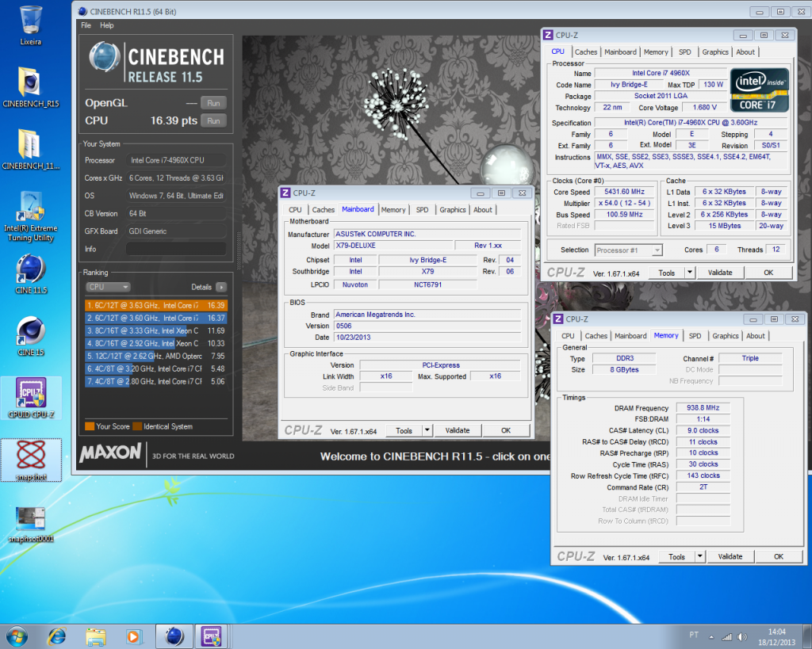
Task: Click the X79-DELUXE model field in CPU-Z
Action: (x=393, y=246)
